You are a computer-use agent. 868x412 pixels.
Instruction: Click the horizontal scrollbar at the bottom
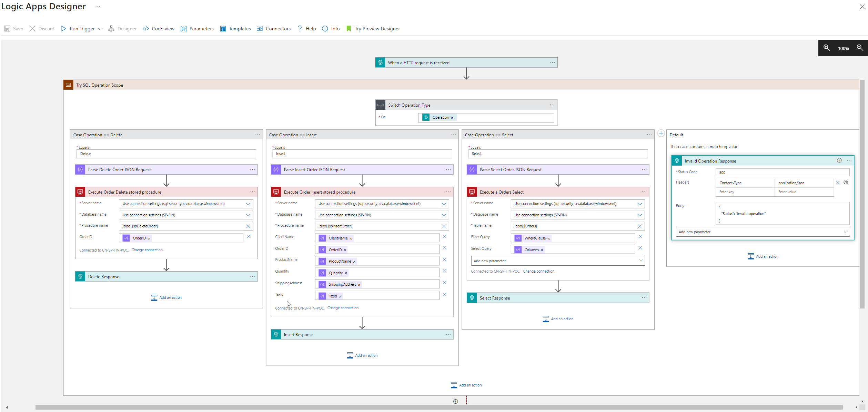tap(438, 407)
